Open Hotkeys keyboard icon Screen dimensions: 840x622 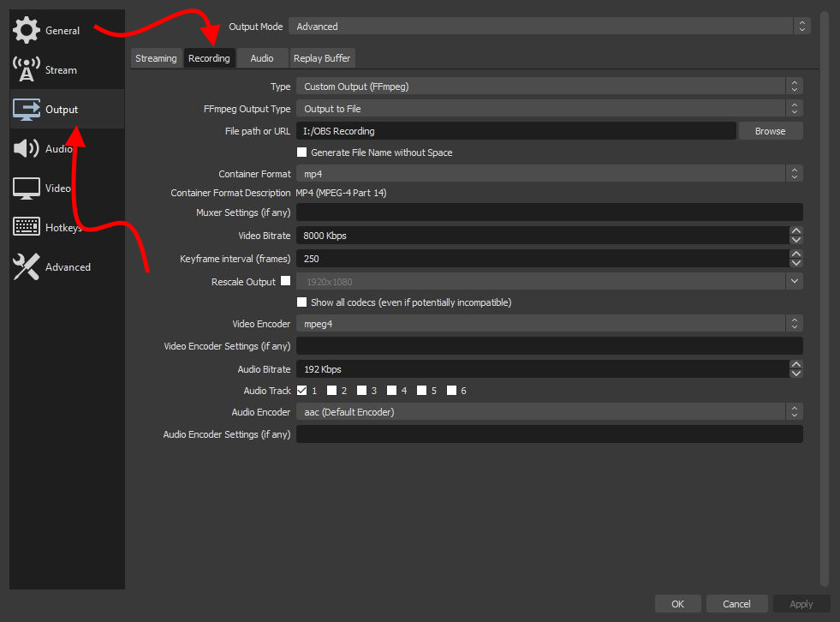(x=27, y=227)
